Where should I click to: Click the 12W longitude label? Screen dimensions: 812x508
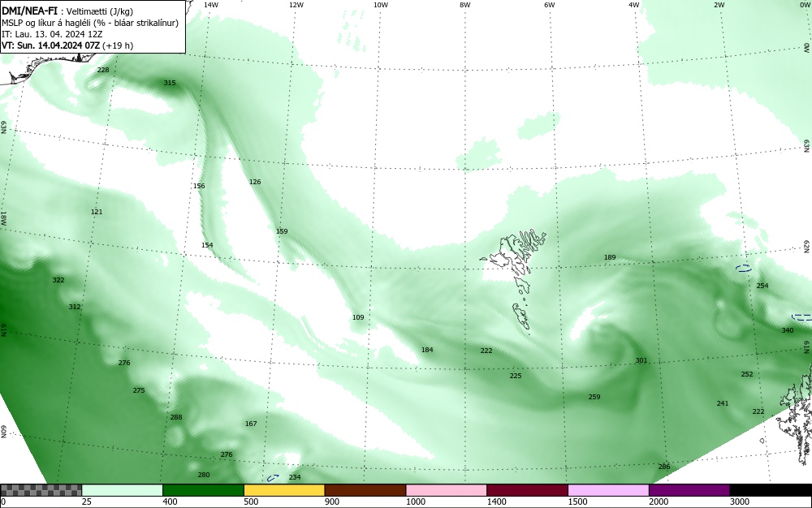296,5
